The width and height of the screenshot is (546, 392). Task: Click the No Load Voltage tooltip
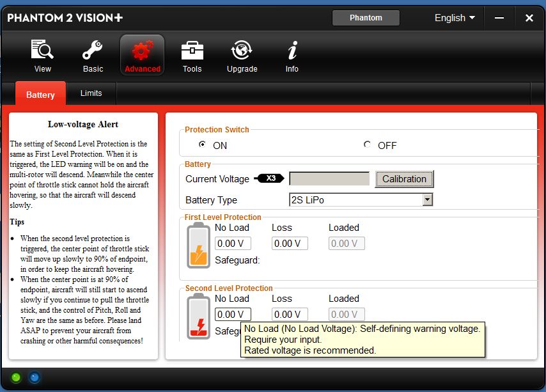point(363,340)
